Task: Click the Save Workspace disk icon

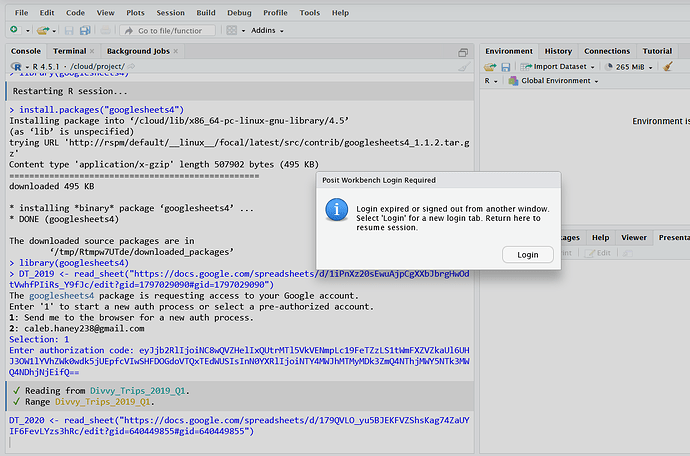Action: [505, 66]
